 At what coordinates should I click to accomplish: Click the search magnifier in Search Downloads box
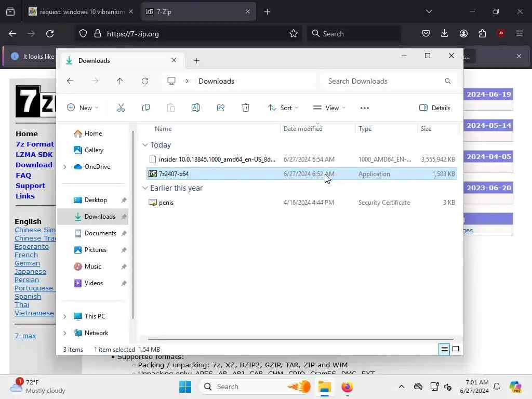[x=447, y=81]
